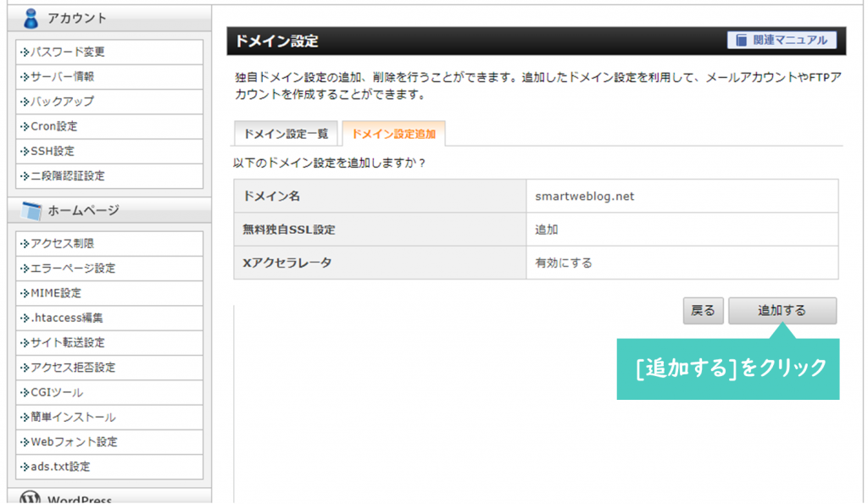Click arrow icon beside SSH設定

click(x=25, y=152)
